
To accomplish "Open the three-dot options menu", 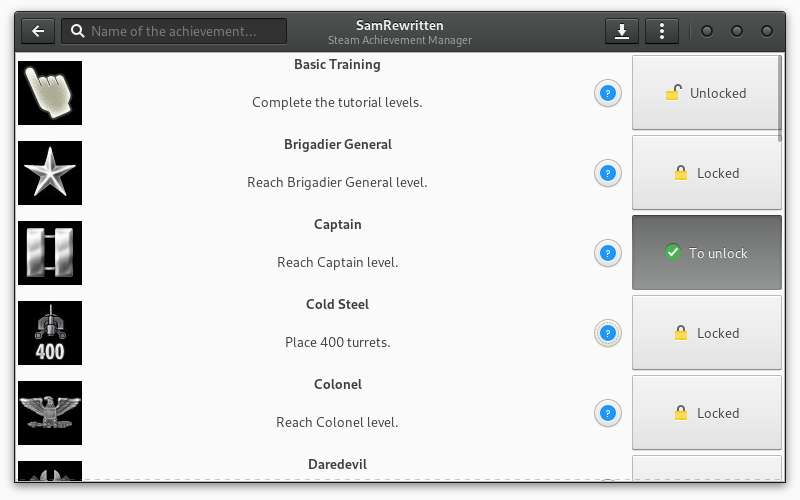I will pyautogui.click(x=662, y=31).
